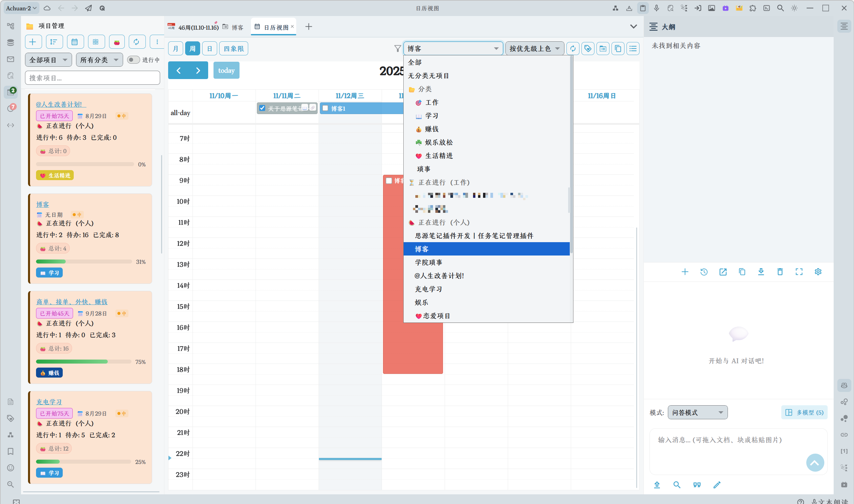Click the tag icon in calendar toolbar

click(588, 49)
